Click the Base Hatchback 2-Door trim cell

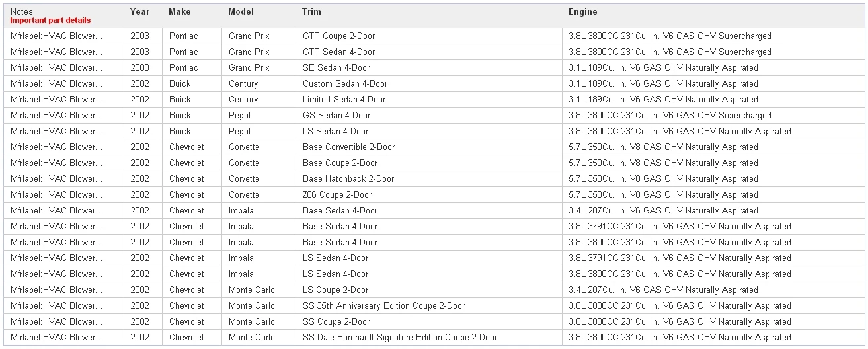point(348,179)
